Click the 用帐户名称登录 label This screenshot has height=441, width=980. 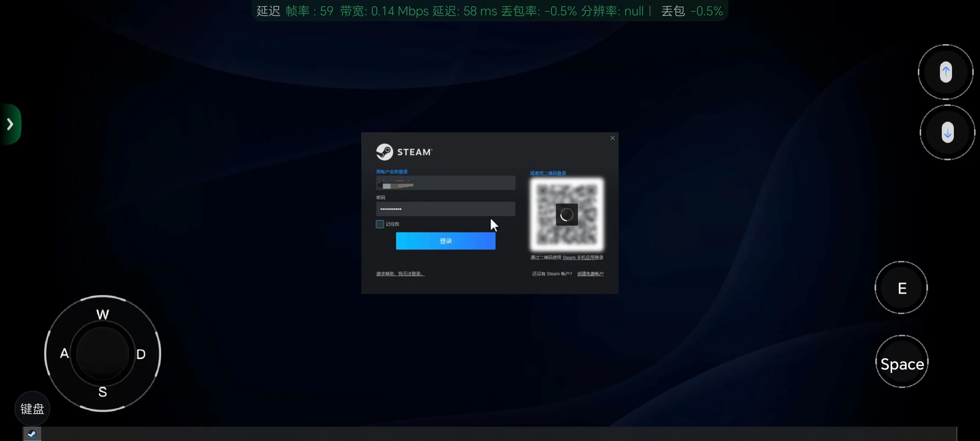[x=392, y=172]
